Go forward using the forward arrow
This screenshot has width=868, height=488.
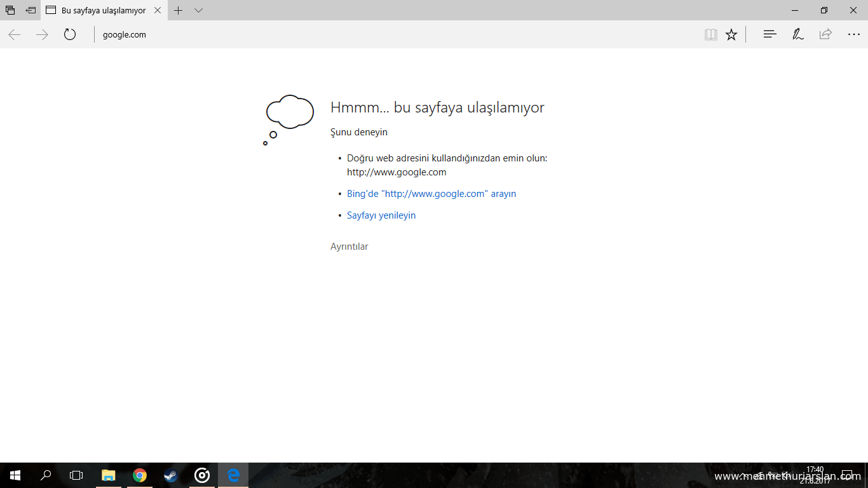point(43,34)
